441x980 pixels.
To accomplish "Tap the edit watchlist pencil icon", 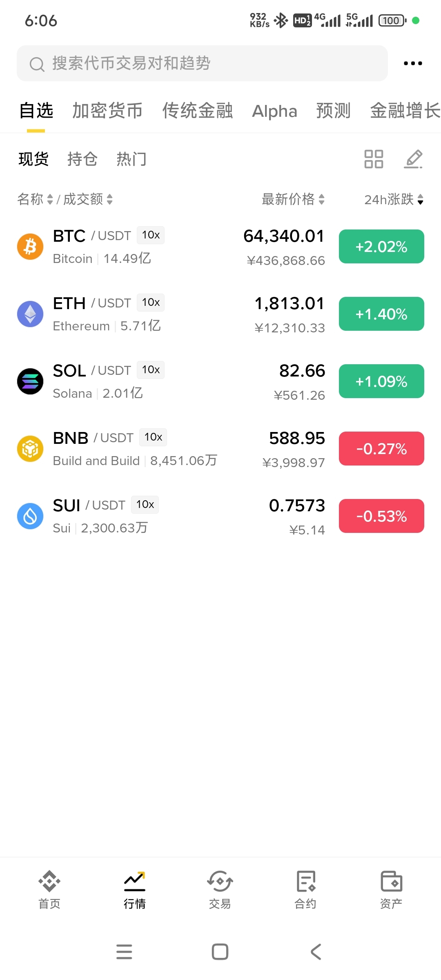I will coord(413,159).
